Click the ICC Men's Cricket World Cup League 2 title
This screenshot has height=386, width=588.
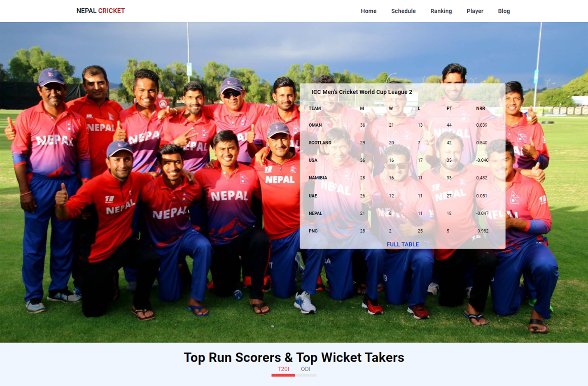(362, 92)
